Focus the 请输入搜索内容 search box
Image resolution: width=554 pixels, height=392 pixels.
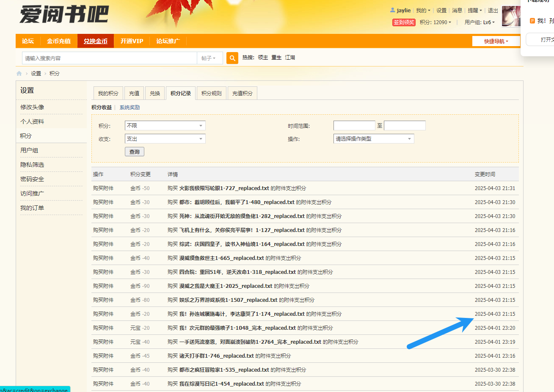tap(109, 58)
